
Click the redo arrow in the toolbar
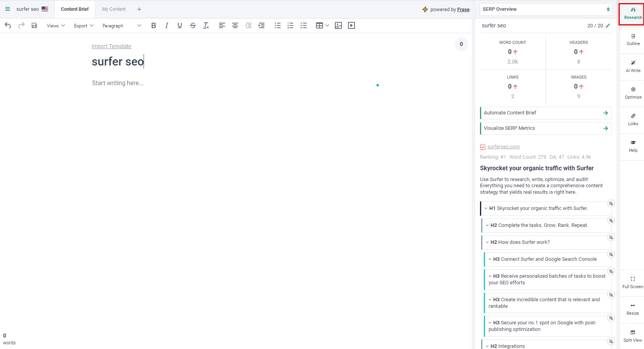point(22,25)
